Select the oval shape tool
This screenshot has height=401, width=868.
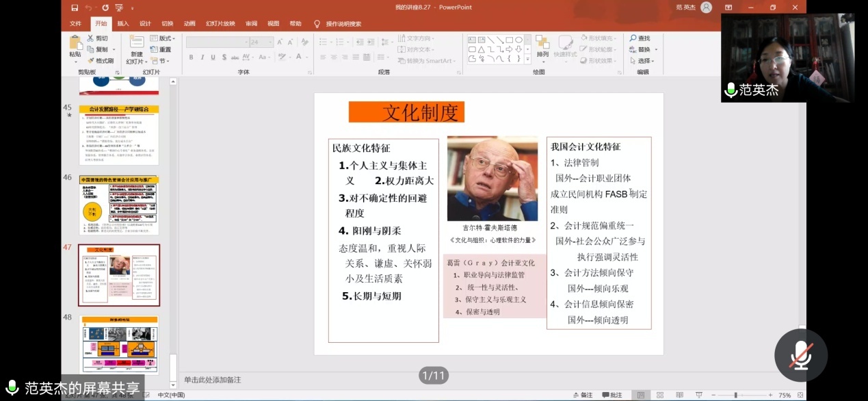(520, 40)
